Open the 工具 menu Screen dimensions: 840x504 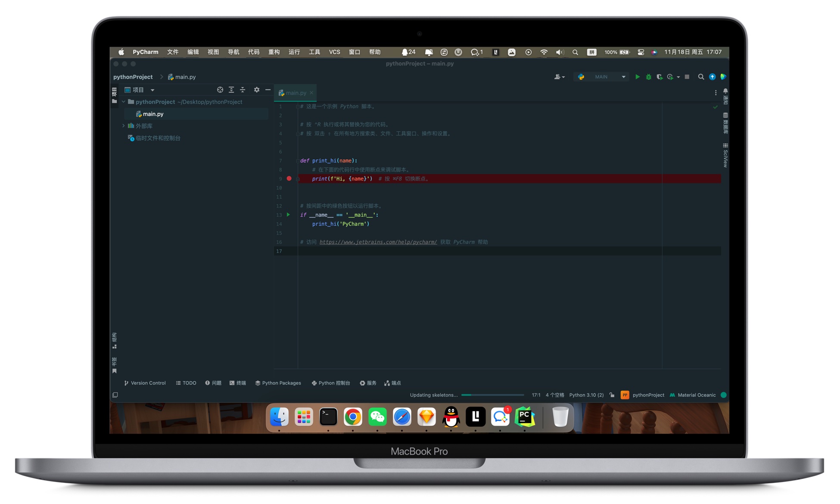314,52
